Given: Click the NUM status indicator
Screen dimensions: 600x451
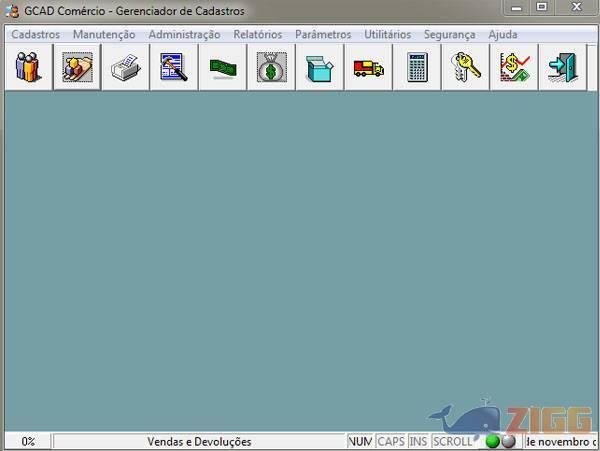Looking at the screenshot, I should click(360, 441).
